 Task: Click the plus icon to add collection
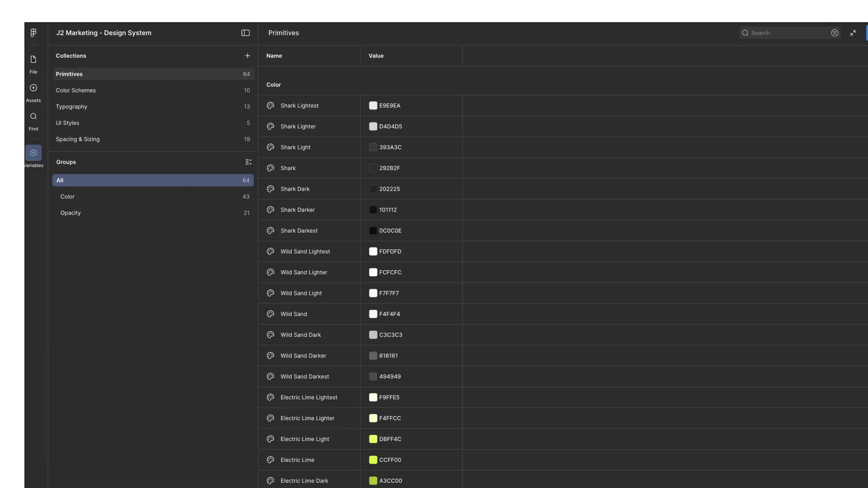point(247,56)
